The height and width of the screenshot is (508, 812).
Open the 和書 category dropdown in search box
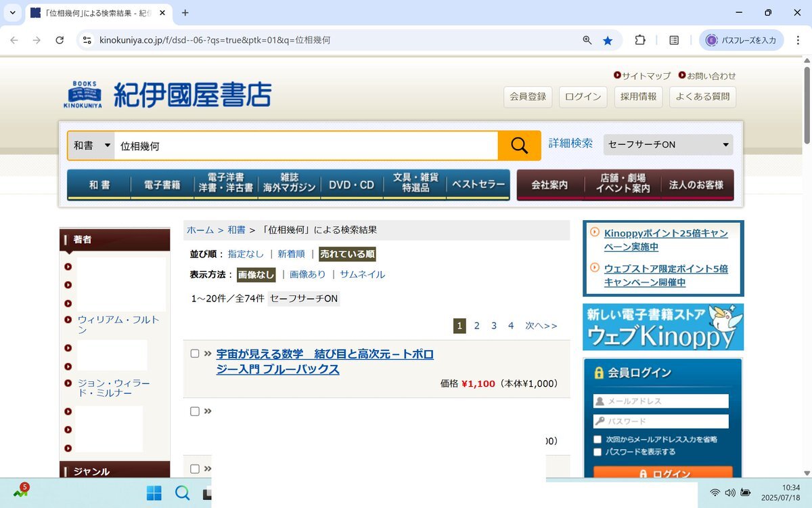(91, 146)
